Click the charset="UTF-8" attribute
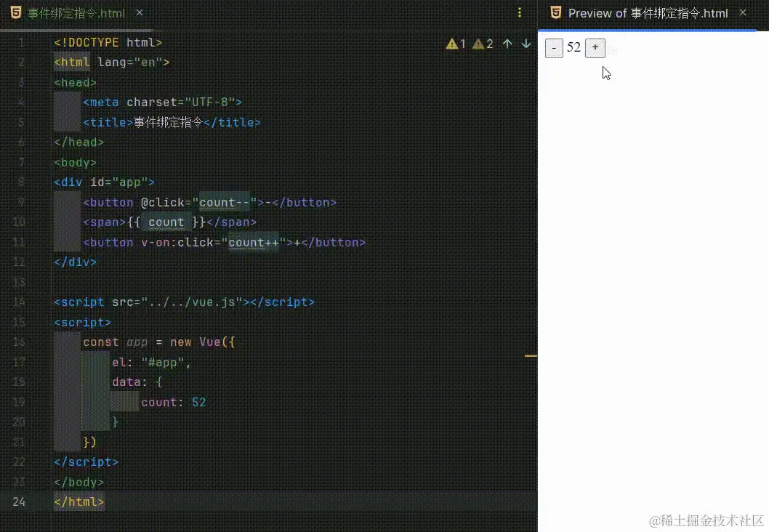This screenshot has height=532, width=769. pos(180,102)
